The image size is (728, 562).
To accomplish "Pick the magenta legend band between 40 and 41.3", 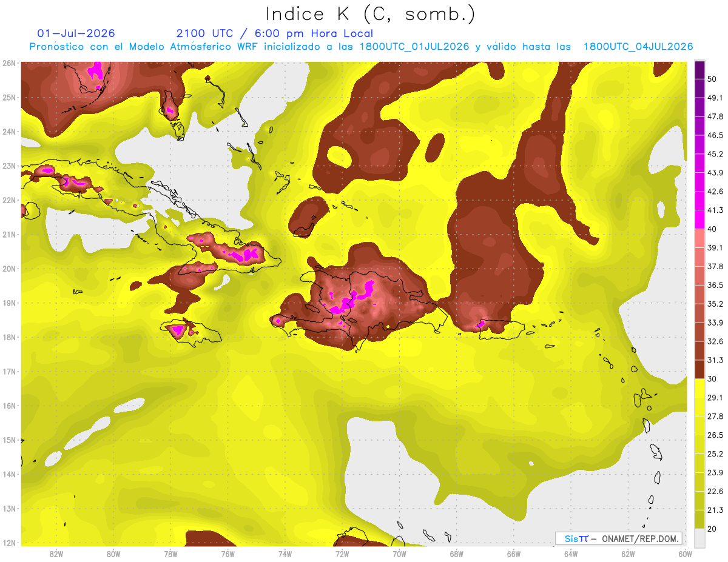I will coord(699,219).
